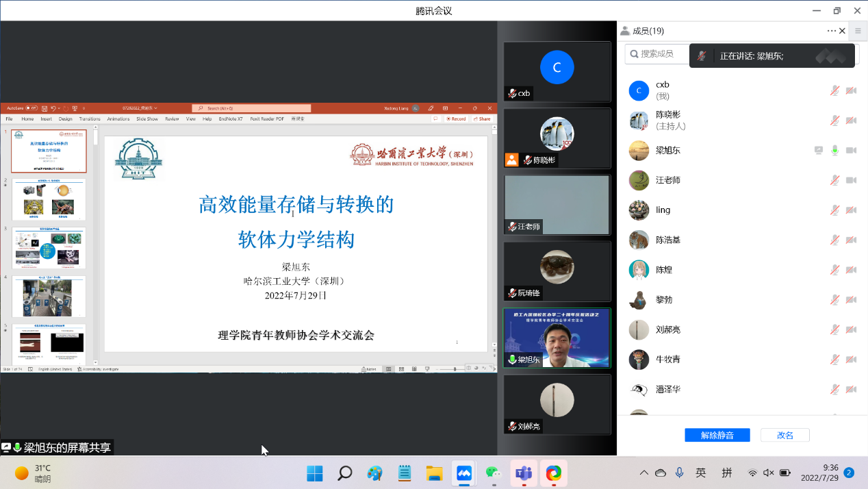Open the EndNote X7 ribbon tab

[231, 118]
